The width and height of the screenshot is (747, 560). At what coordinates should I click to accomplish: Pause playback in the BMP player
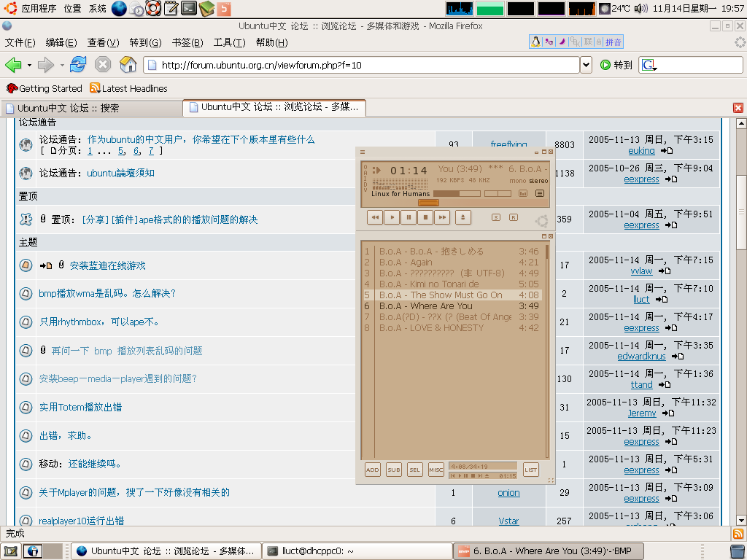[x=409, y=217]
